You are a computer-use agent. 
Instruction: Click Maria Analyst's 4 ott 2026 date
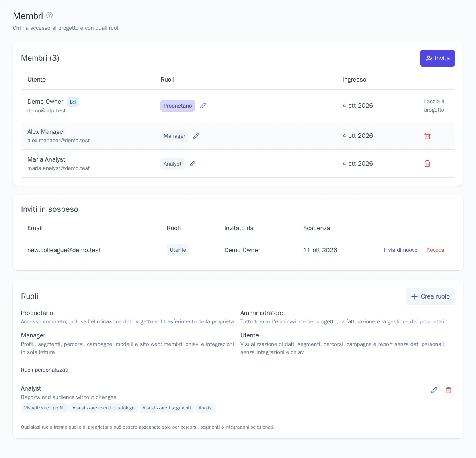(358, 164)
